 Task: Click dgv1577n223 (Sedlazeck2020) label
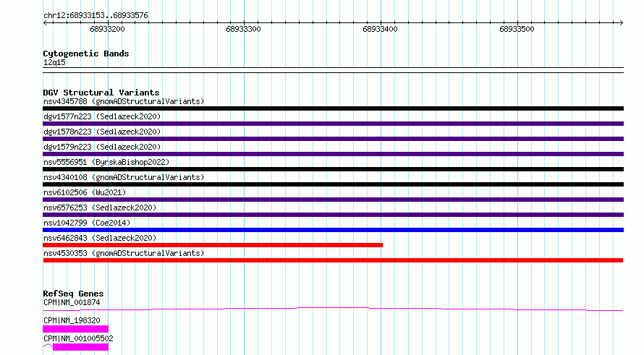coord(102,116)
